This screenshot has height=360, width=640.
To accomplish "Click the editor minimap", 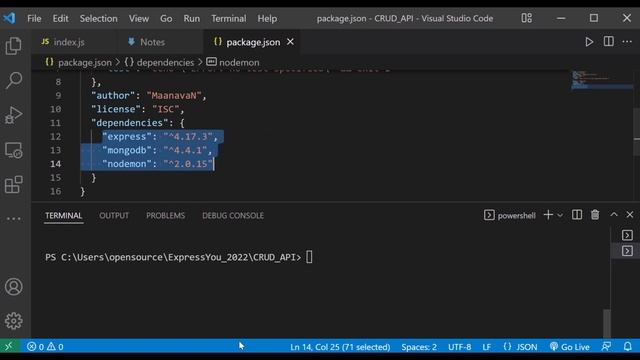I will [602, 81].
